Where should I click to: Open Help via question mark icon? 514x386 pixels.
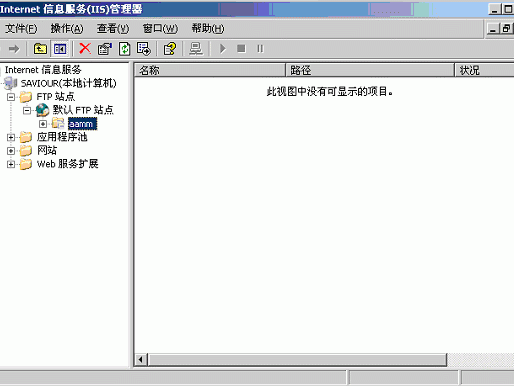(170, 49)
